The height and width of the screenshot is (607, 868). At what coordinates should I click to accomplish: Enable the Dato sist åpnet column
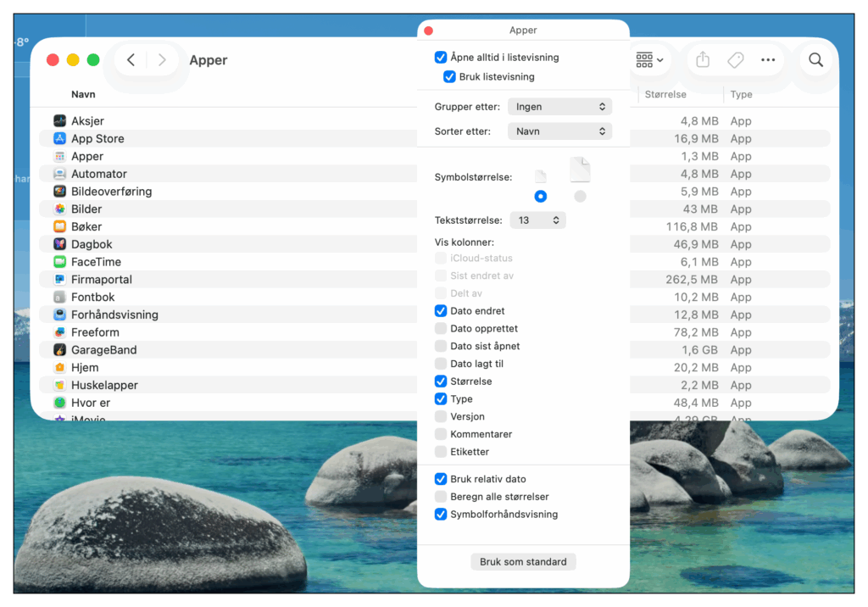(441, 346)
